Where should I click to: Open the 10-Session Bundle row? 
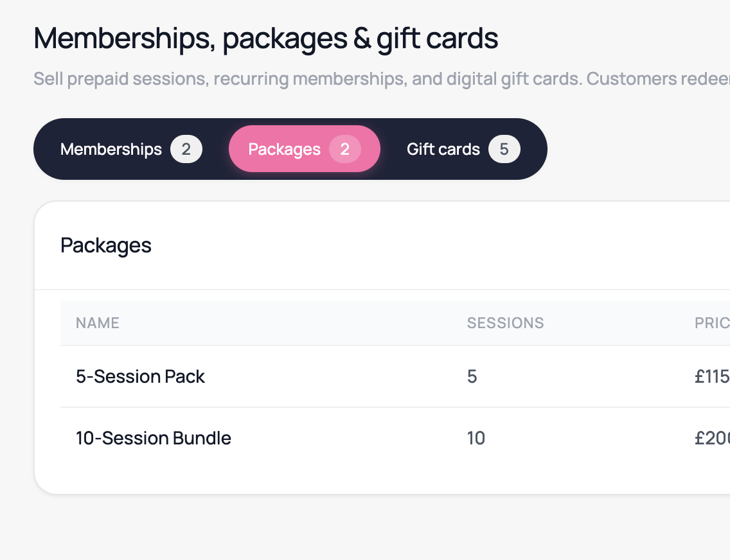[395, 438]
